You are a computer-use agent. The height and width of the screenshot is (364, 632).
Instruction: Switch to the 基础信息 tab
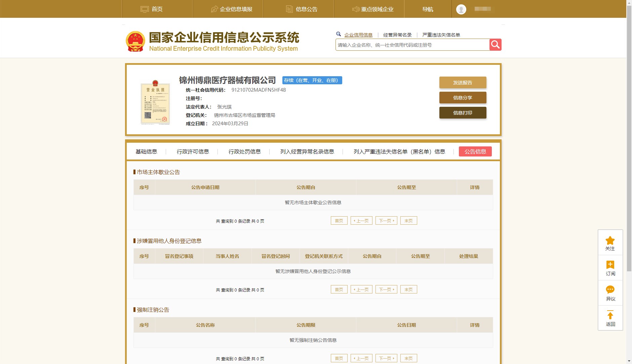pyautogui.click(x=146, y=152)
